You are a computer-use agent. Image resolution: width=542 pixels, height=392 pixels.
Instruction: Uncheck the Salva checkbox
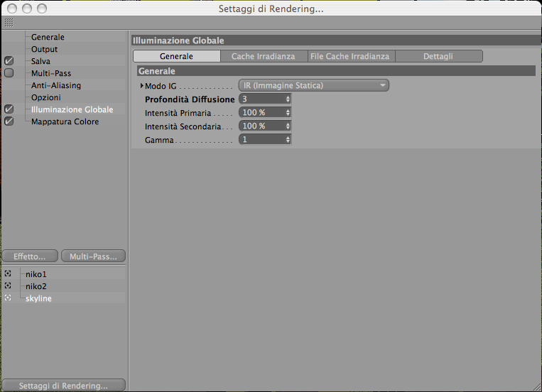(x=9, y=61)
